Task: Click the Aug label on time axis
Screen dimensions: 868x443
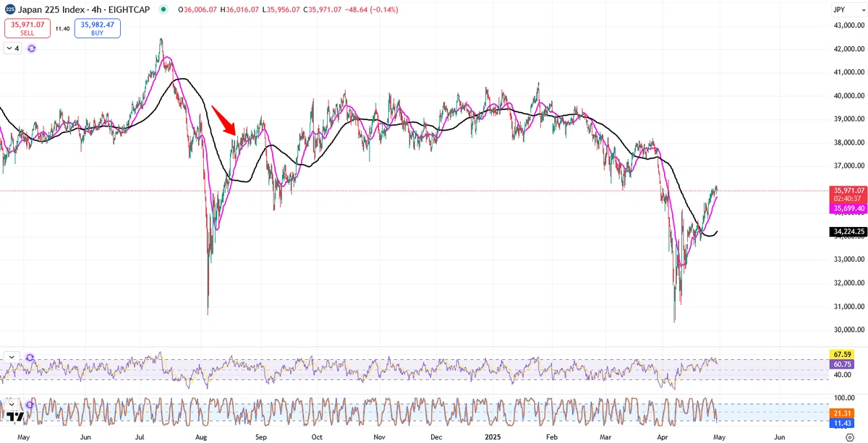Action: pos(202,437)
